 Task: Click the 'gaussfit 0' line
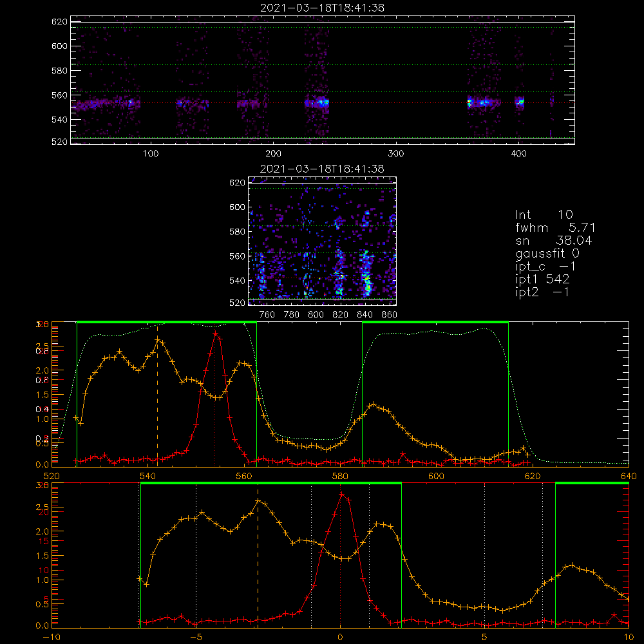(547, 253)
